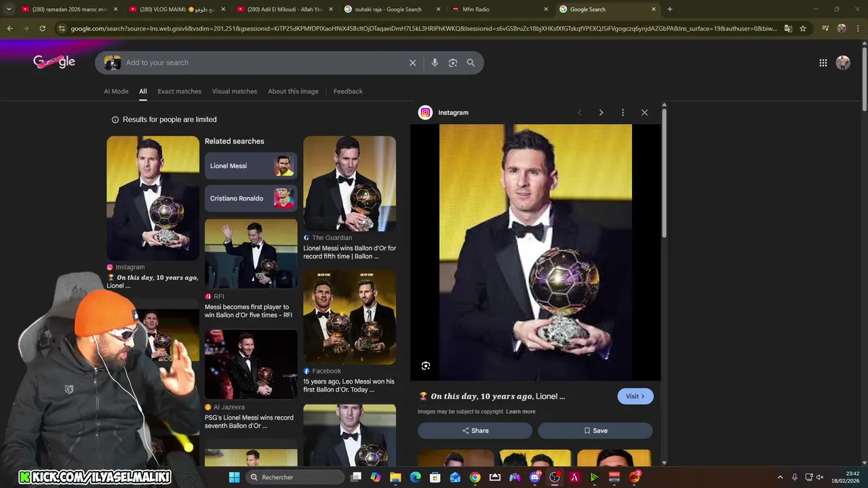Click the large Messi preview image
Image resolution: width=868 pixels, height=488 pixels.
535,252
